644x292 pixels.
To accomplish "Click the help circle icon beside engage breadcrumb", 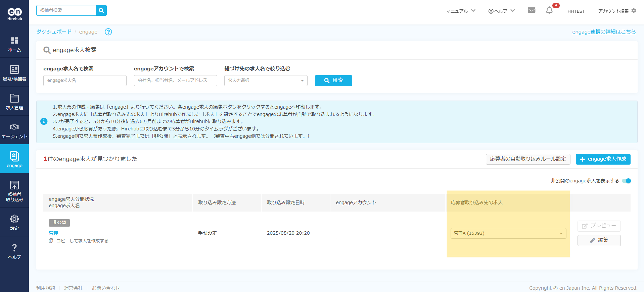I will click(108, 32).
